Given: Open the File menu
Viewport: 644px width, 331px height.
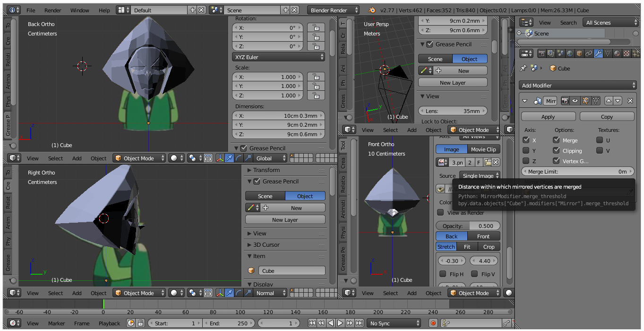Looking at the screenshot, I should click(x=31, y=10).
